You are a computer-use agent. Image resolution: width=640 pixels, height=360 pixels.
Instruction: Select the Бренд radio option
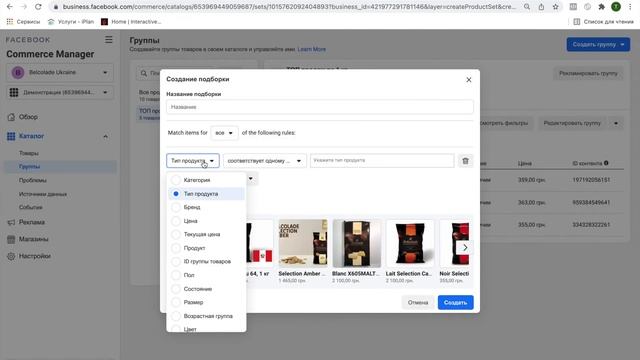click(x=176, y=207)
